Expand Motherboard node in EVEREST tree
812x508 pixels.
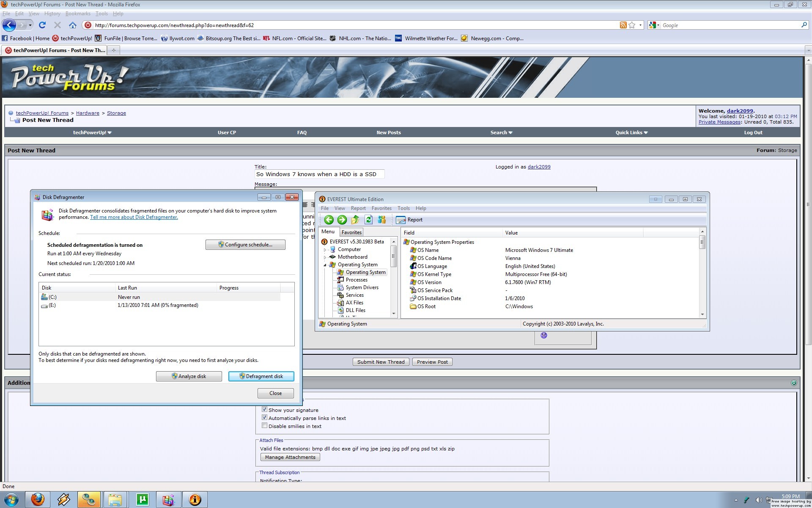click(325, 257)
